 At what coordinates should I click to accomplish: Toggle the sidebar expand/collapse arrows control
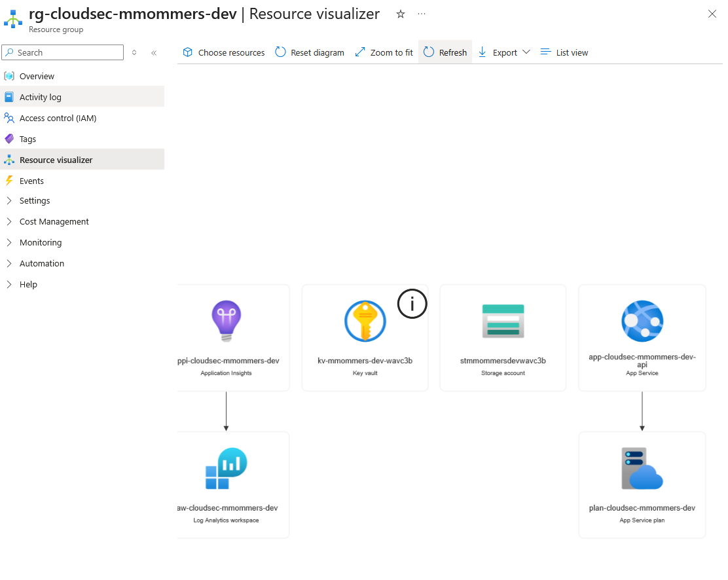pos(134,52)
